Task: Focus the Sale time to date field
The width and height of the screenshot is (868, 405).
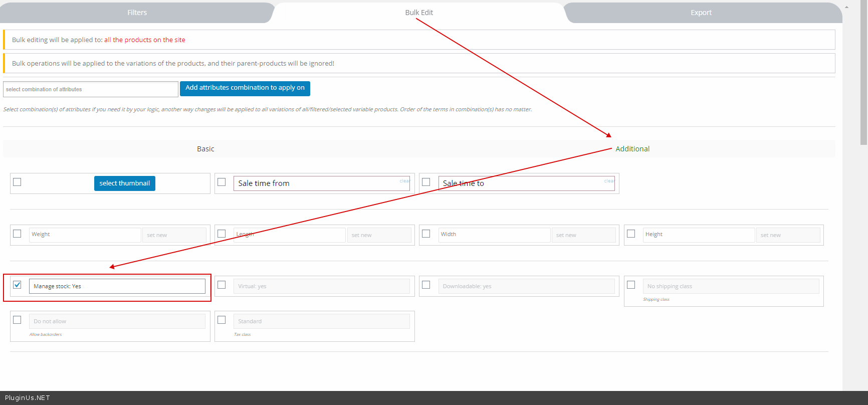Action: tap(521, 183)
